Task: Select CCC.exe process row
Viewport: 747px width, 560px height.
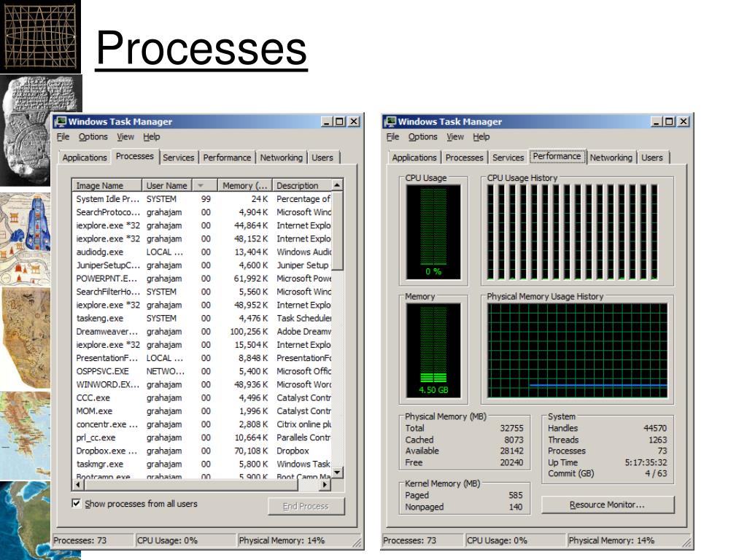Action: click(202, 397)
